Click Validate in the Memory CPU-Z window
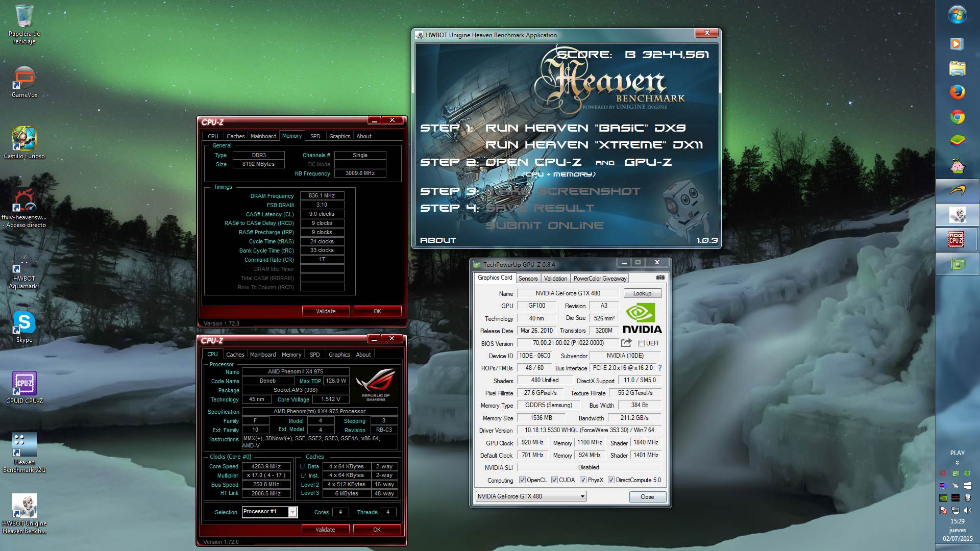980x551 pixels. pos(326,311)
